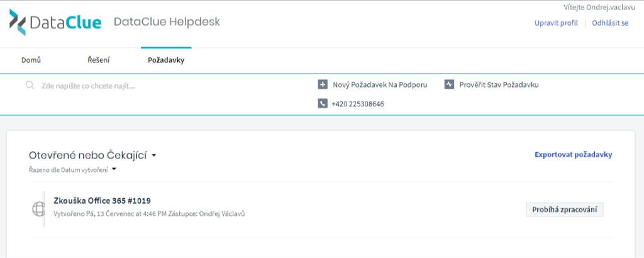Click the globe icon on ticket #1019

(38, 209)
